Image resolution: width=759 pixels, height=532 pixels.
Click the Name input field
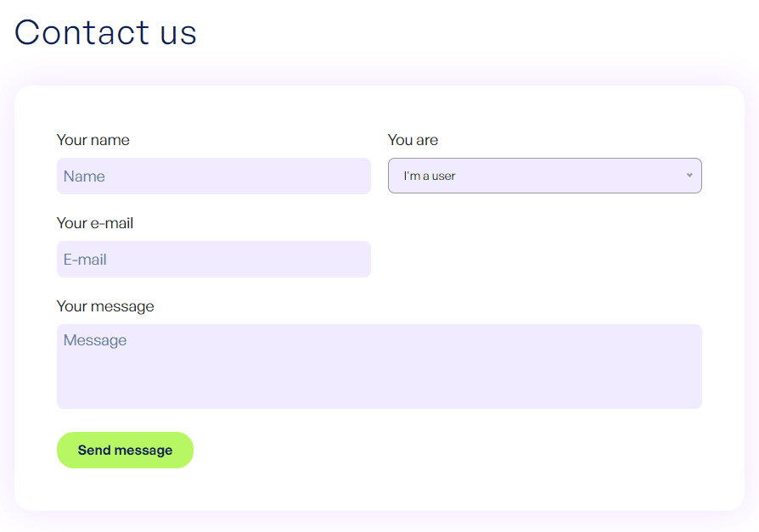(x=213, y=176)
